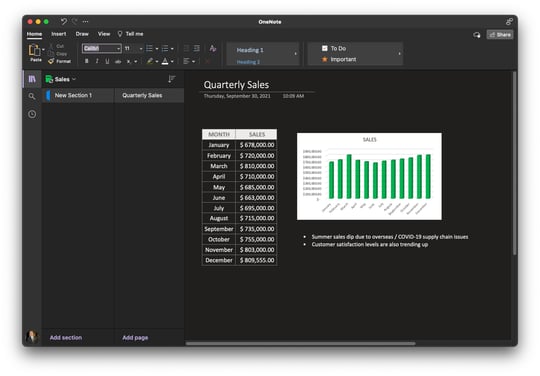
Task: Click the Paste clipboard icon
Action: click(34, 50)
